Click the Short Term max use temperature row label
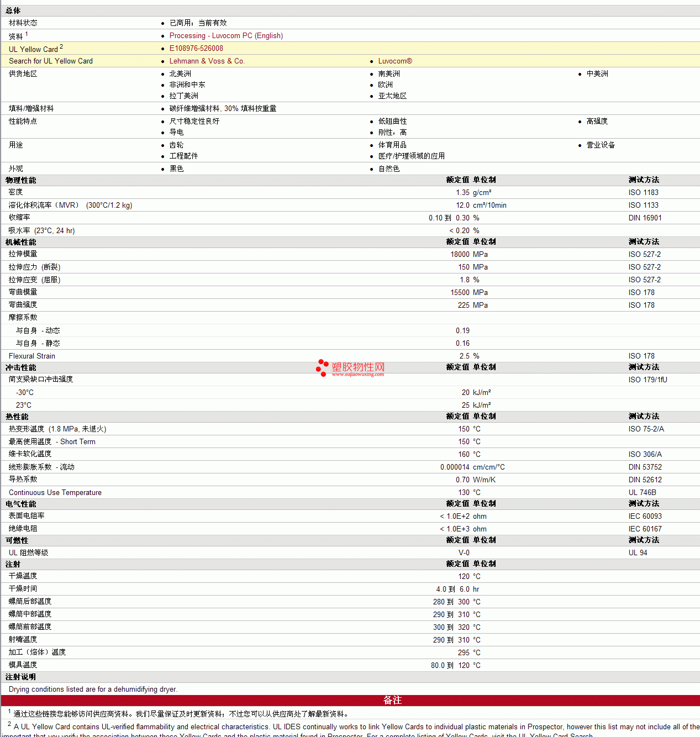The width and height of the screenshot is (700, 737). click(x=52, y=441)
